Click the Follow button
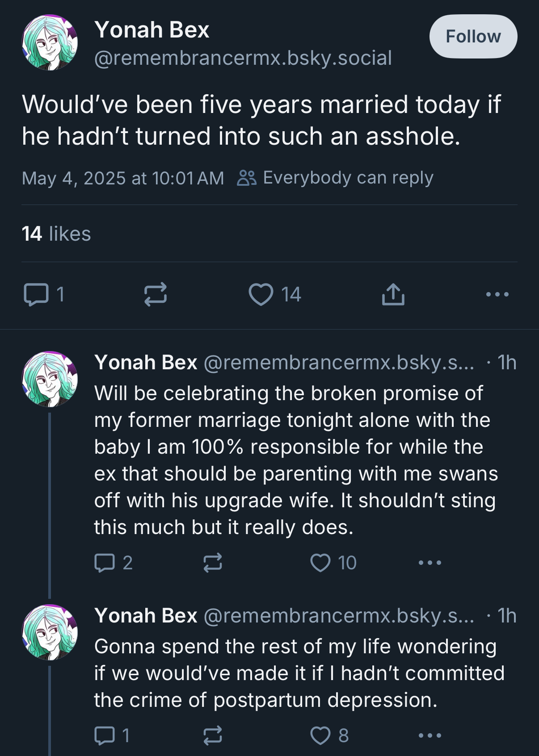 [473, 37]
